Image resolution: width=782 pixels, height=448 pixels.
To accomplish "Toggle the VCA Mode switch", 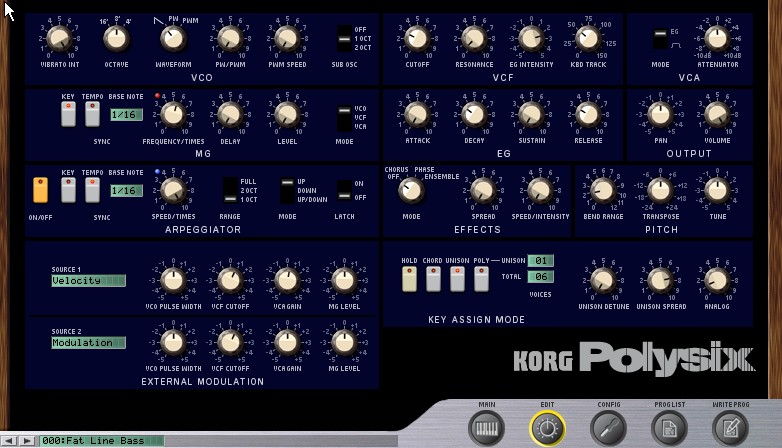I will 660,38.
